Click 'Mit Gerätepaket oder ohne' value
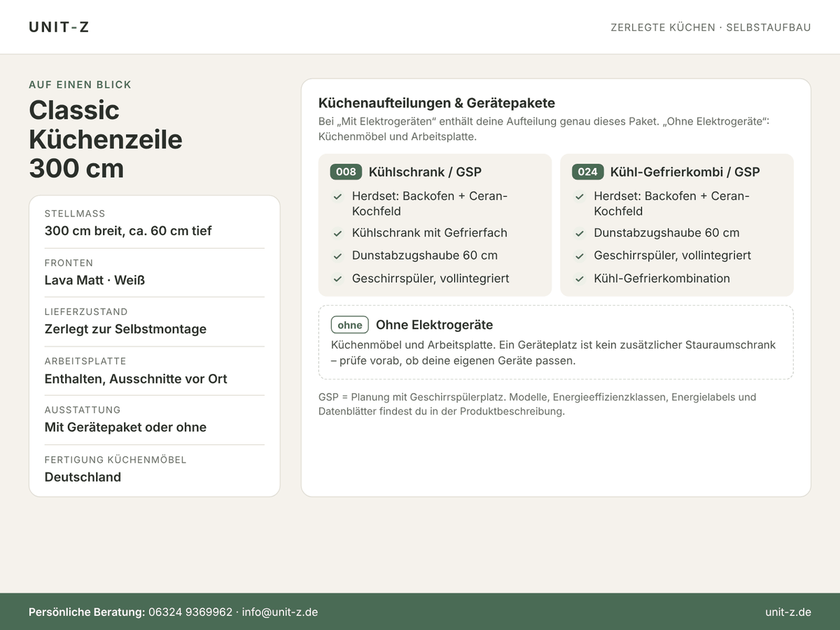The height and width of the screenshot is (630, 840). click(x=125, y=427)
